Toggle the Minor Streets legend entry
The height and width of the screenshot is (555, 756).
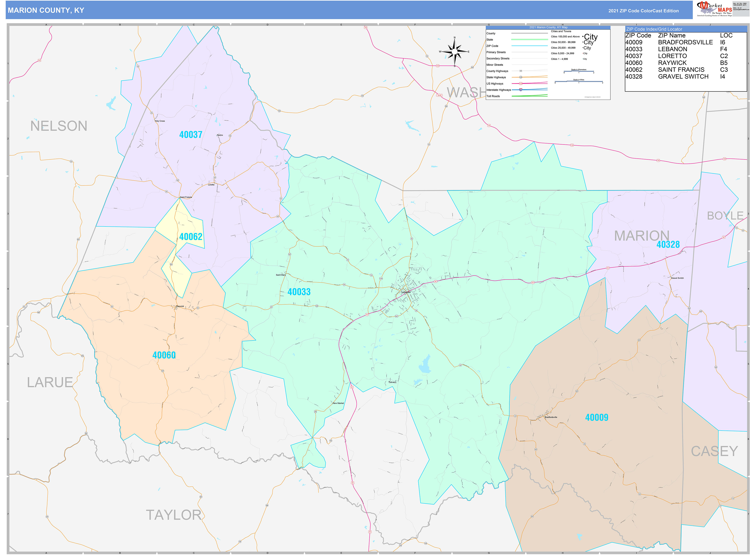(495, 65)
